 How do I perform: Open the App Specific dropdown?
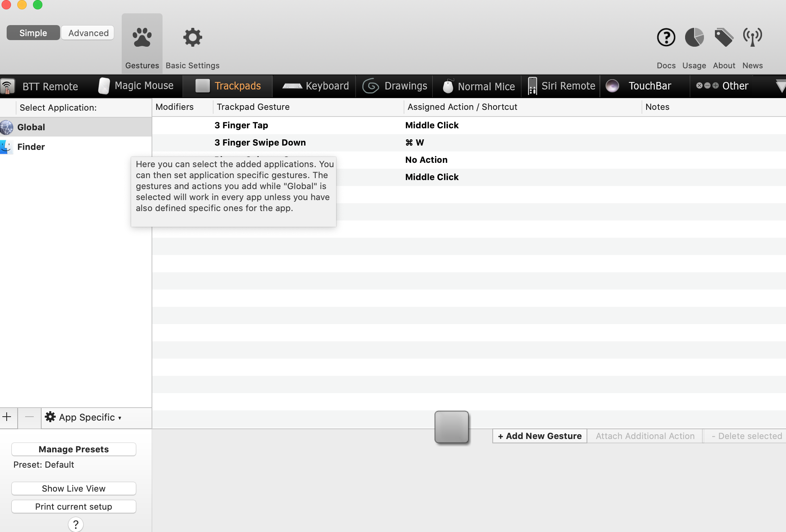click(x=83, y=417)
